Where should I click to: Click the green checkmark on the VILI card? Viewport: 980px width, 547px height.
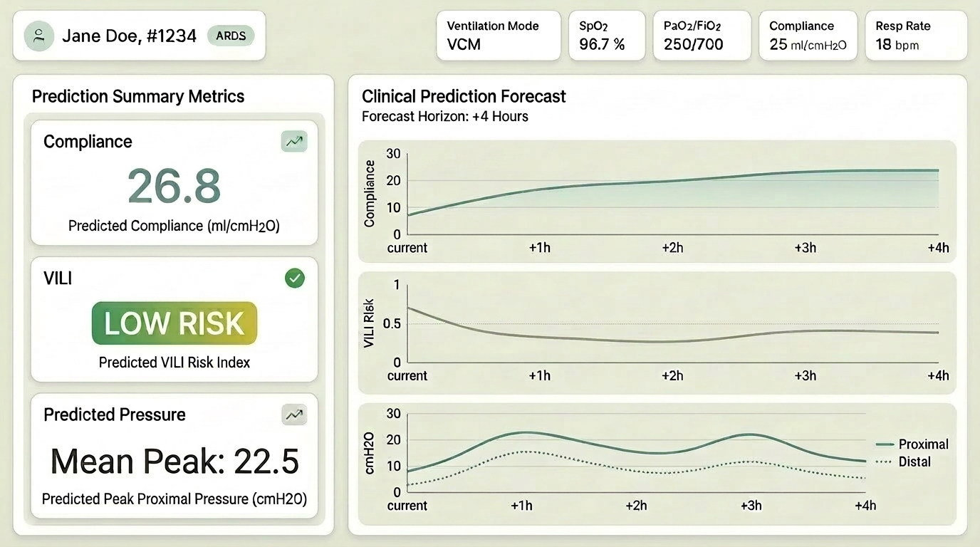coord(294,278)
